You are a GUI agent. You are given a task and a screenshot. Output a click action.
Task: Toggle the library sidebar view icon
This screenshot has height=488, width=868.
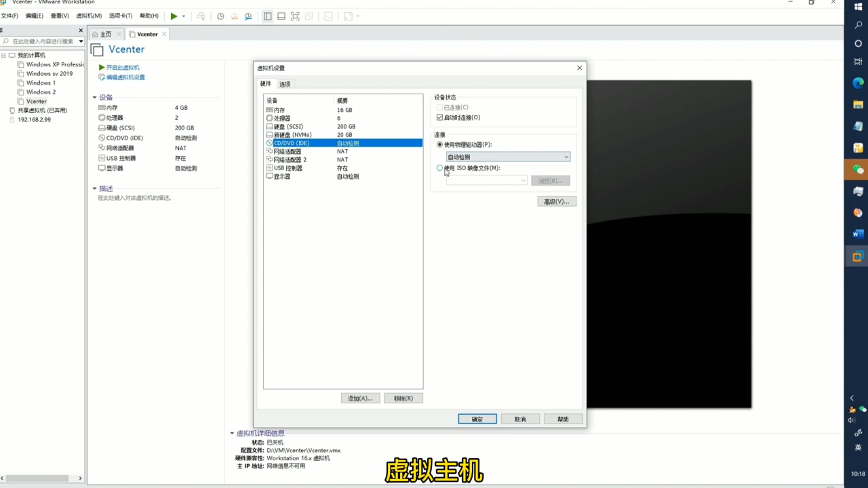pyautogui.click(x=267, y=16)
